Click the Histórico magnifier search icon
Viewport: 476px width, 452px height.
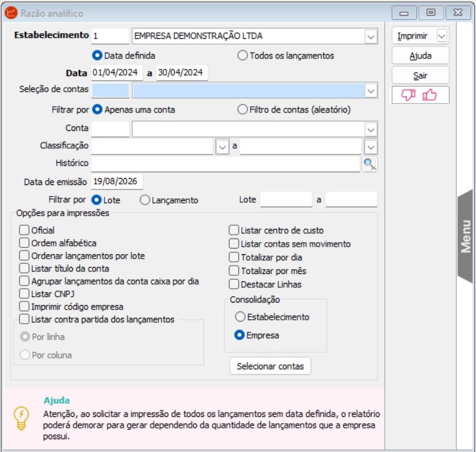tap(370, 165)
